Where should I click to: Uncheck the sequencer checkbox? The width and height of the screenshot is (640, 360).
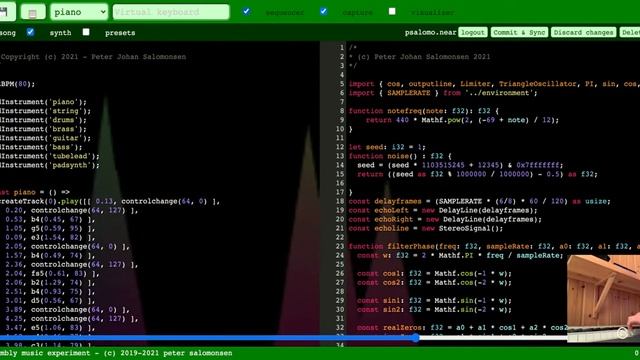click(246, 11)
